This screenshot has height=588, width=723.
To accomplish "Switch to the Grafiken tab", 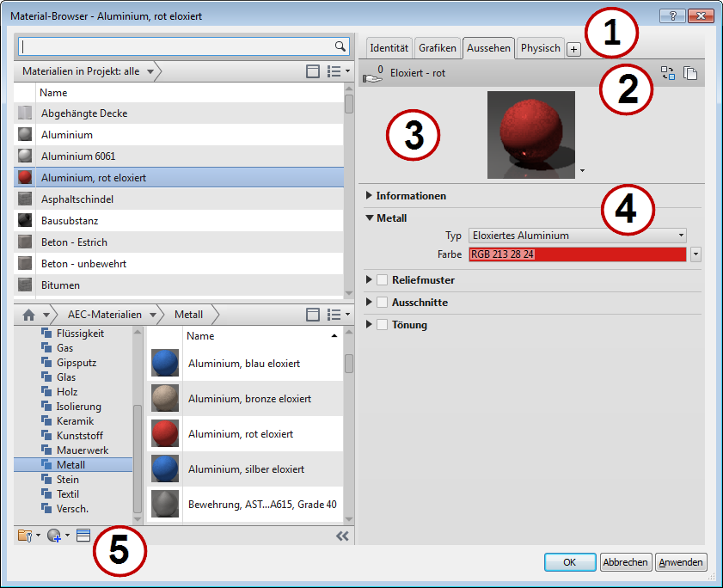I will point(438,48).
